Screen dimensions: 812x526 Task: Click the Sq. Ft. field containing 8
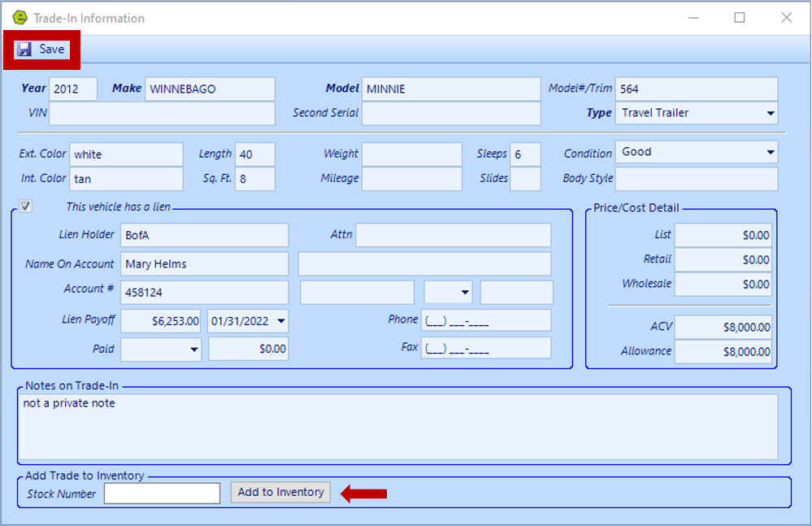255,179
